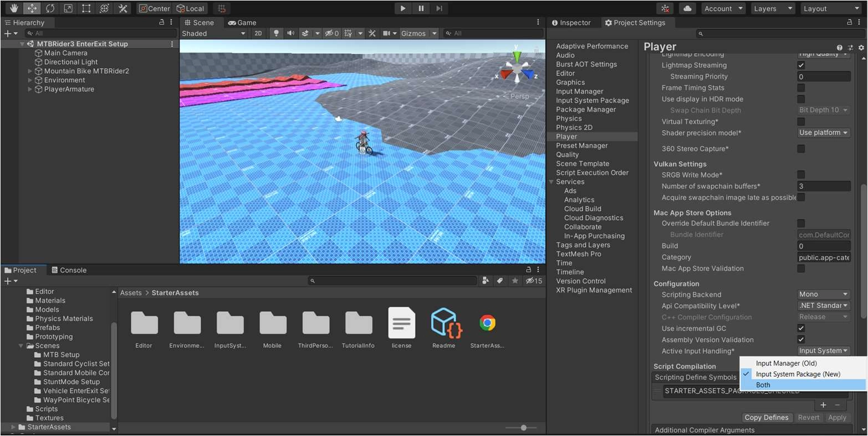The height and width of the screenshot is (436, 868).
Task: Toggle scene lighting bulb icon
Action: click(277, 33)
